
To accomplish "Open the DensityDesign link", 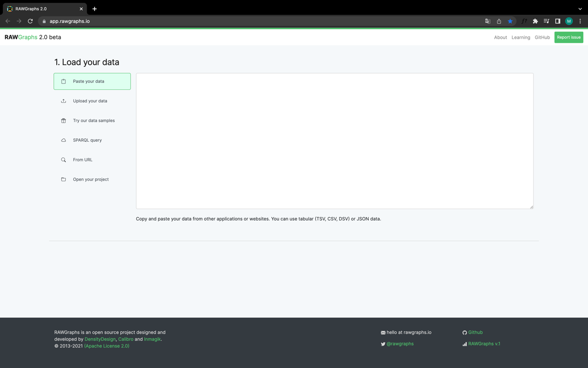I will pos(100,339).
